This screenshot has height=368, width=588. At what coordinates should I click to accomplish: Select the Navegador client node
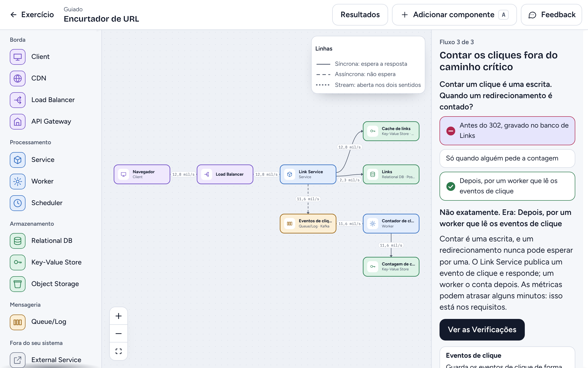(142, 174)
